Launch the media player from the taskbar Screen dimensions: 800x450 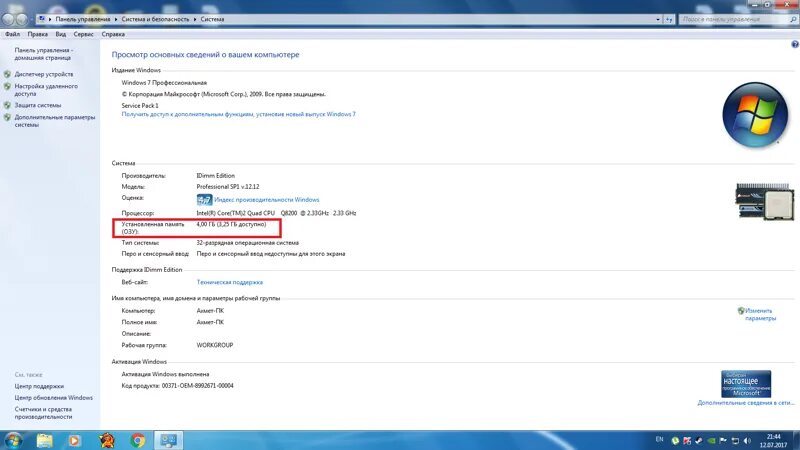[x=74, y=440]
